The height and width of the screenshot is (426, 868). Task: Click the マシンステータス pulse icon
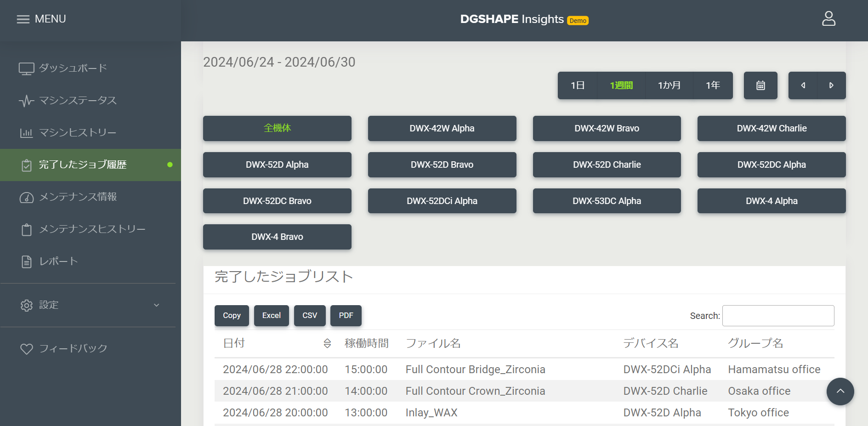[x=26, y=101]
